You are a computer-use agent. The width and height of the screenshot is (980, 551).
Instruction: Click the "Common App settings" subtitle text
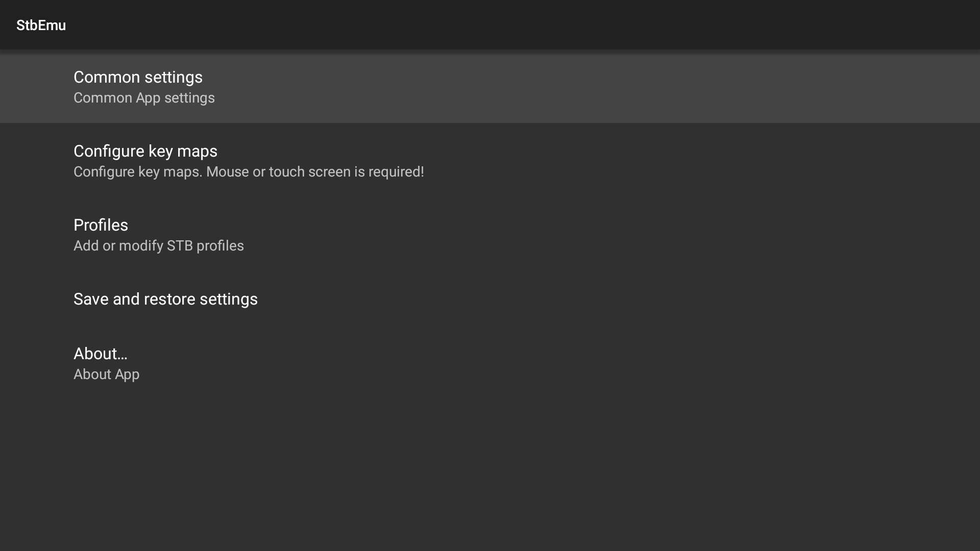144,98
